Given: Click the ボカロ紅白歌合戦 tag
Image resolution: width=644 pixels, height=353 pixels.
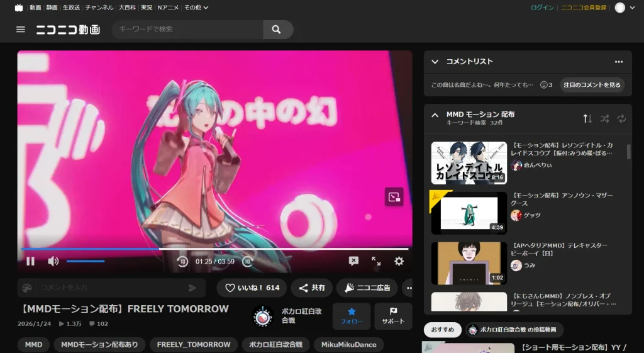Looking at the screenshot, I should (x=275, y=345).
